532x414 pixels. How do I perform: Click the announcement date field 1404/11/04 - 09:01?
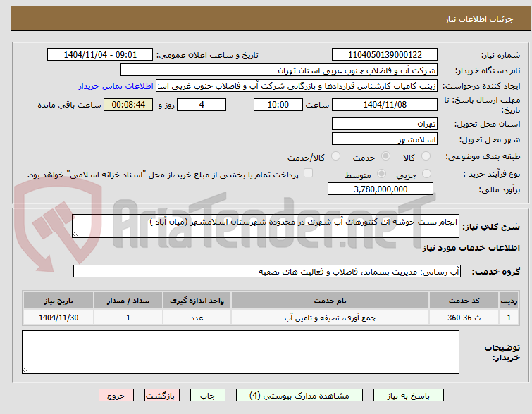[x=100, y=55]
